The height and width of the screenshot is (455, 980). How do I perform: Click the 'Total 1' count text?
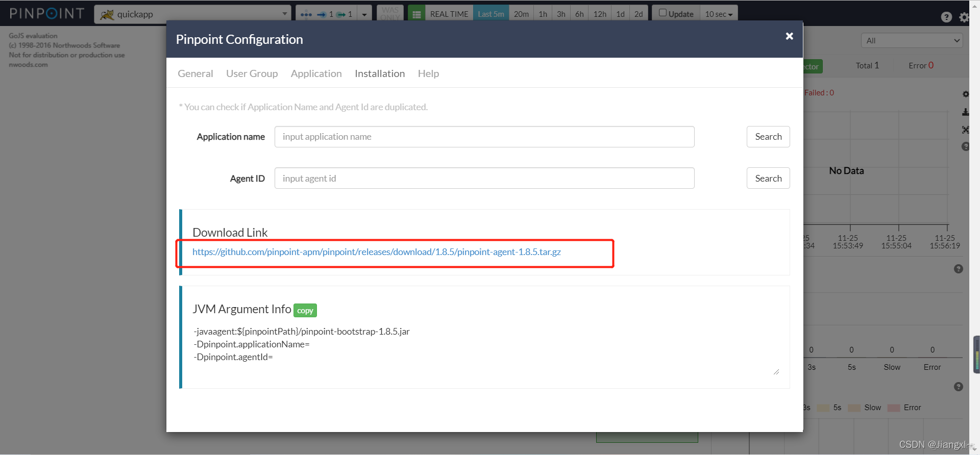[x=867, y=65]
